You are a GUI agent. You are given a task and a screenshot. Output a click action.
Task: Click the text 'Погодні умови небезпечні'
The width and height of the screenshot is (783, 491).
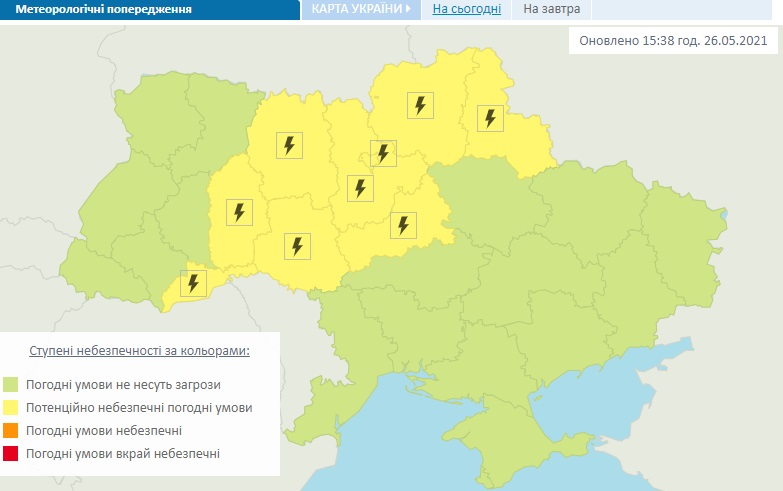click(x=104, y=431)
